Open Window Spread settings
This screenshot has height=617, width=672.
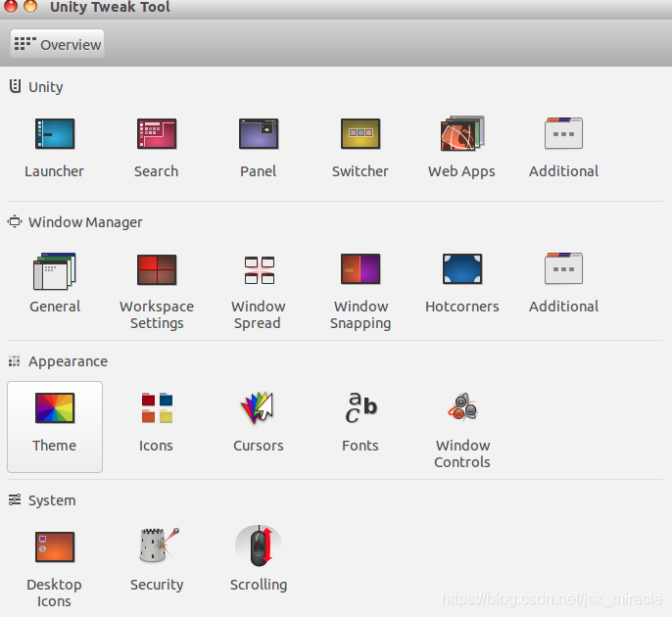point(259,291)
